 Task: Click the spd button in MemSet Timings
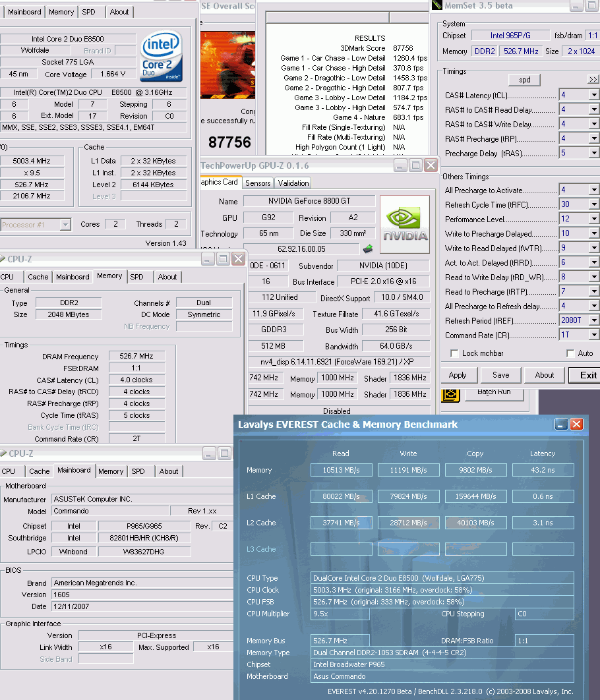pos(525,80)
